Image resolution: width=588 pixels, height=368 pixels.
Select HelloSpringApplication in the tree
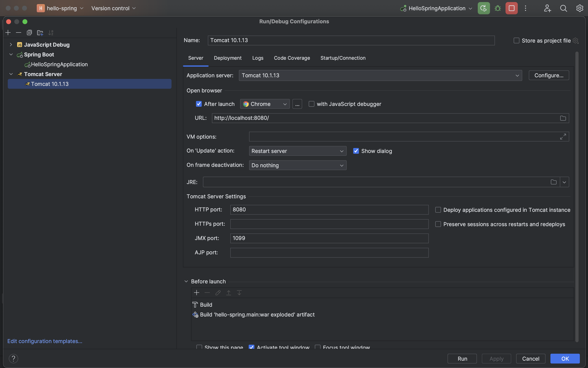click(59, 64)
